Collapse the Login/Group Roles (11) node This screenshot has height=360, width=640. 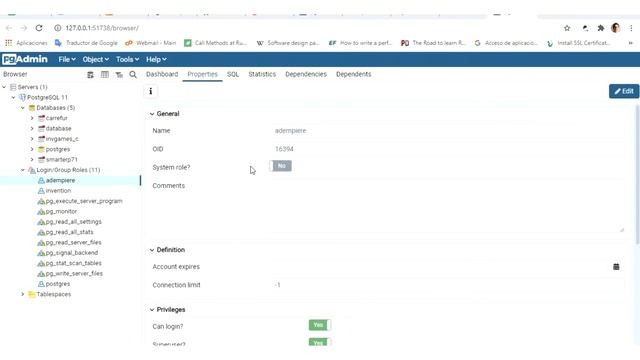click(23, 170)
